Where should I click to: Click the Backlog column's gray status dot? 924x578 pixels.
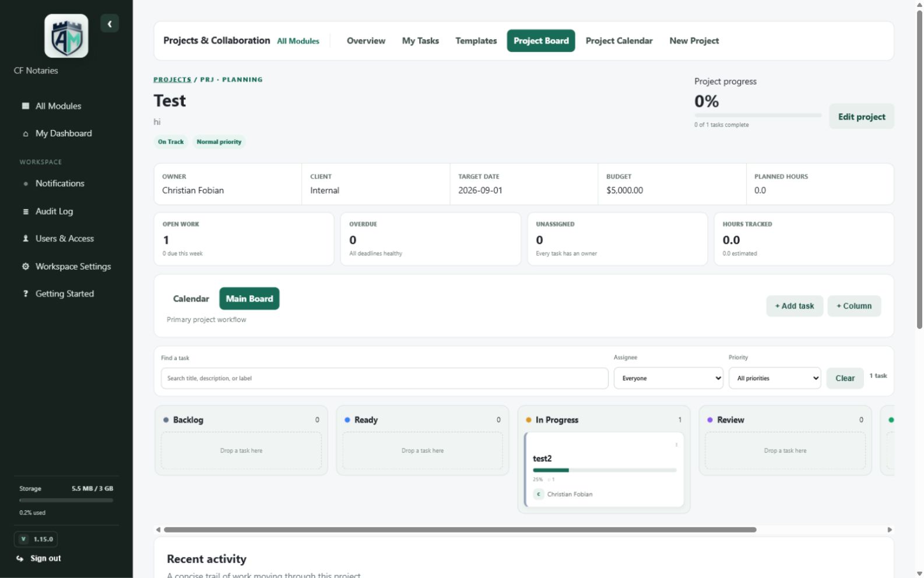166,420
